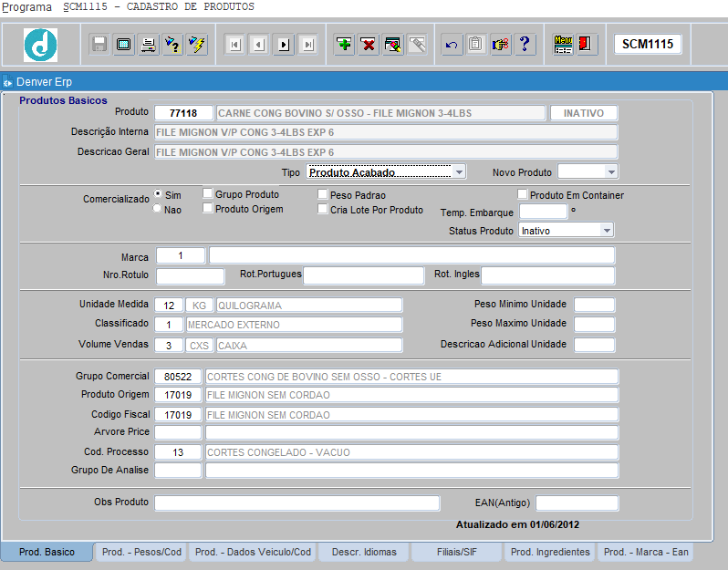Click the Descrição Interna field
This screenshot has width=728, height=570.
[386, 132]
